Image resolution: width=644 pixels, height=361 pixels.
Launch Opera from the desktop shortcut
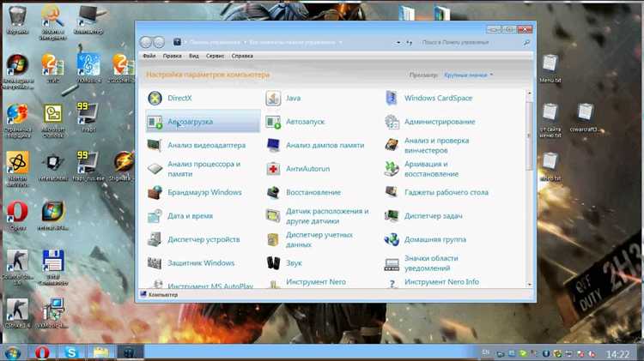[x=17, y=214]
